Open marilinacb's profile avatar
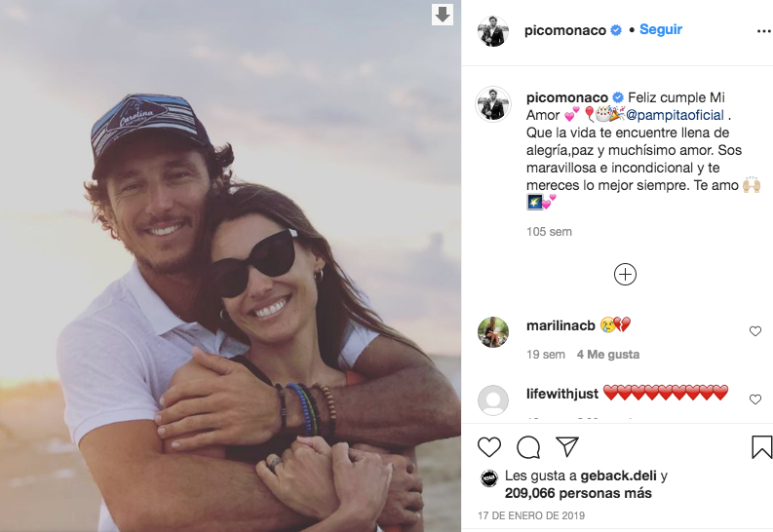 (493, 332)
